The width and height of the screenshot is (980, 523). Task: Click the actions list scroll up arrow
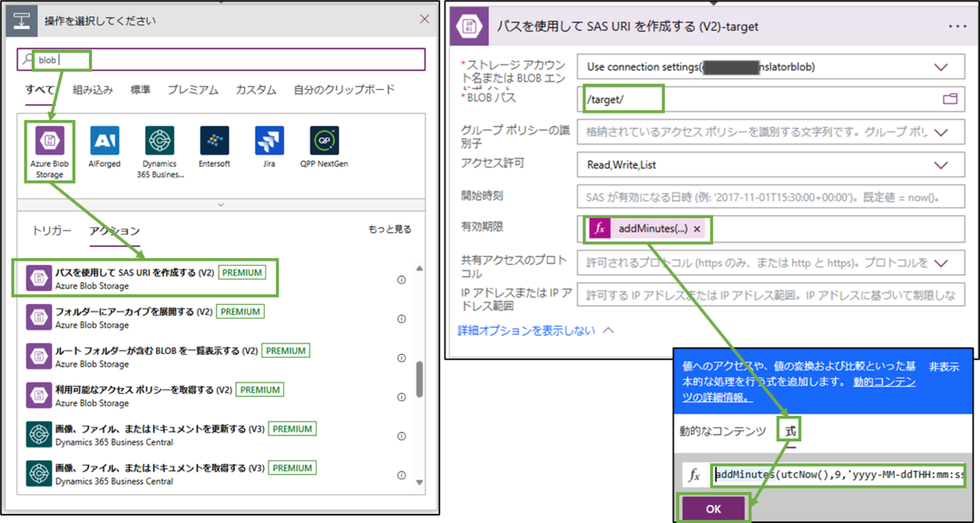pos(421,269)
